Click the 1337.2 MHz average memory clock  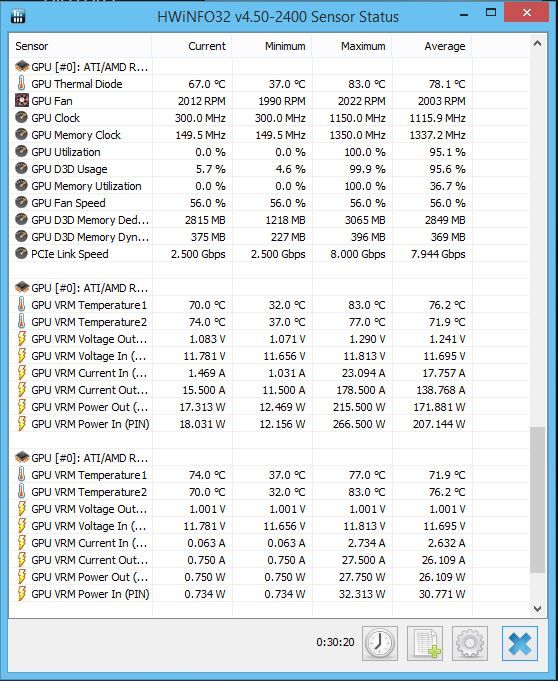coord(437,135)
